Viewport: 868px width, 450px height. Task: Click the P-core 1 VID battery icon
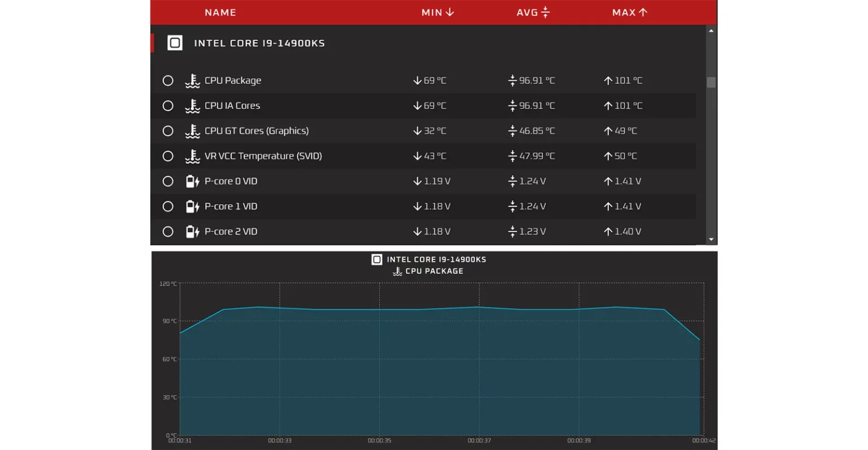[192, 206]
